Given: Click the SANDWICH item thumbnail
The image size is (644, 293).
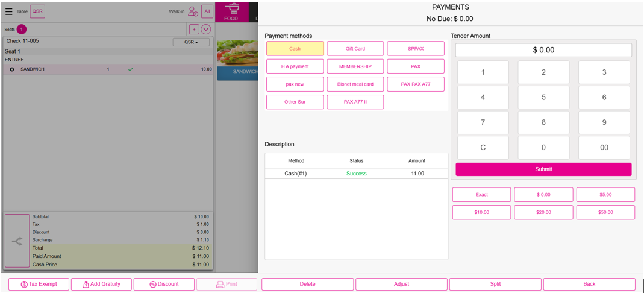Looking at the screenshot, I should (x=237, y=58).
